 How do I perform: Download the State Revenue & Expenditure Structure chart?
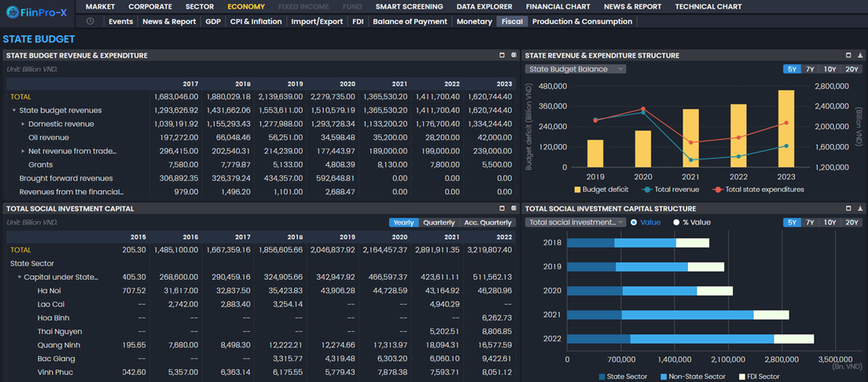[x=860, y=55]
